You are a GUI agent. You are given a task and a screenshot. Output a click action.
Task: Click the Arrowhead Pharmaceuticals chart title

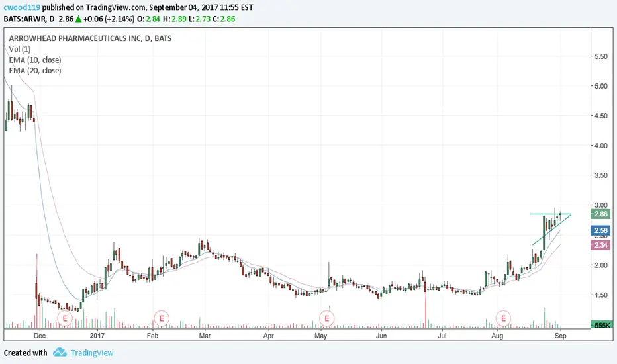(x=90, y=38)
